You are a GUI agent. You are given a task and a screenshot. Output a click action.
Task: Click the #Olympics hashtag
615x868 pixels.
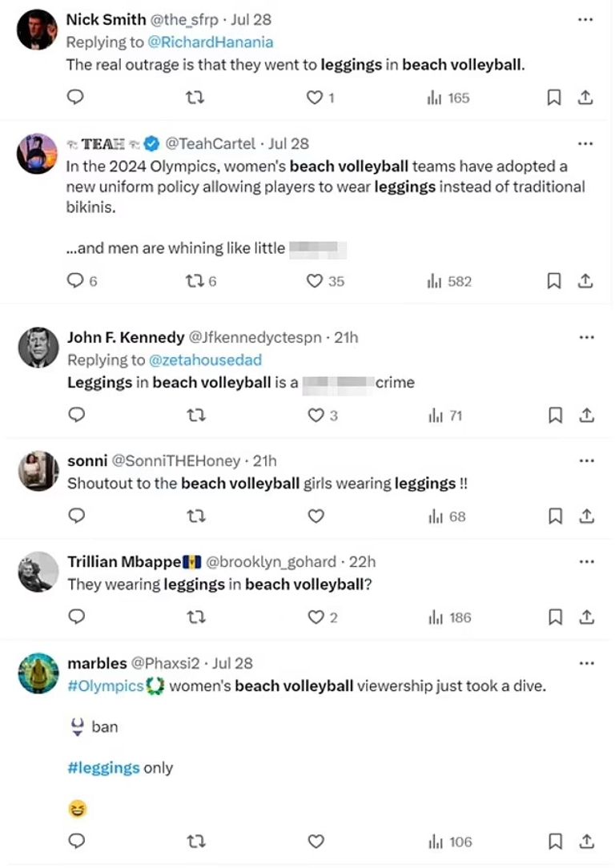pos(105,686)
